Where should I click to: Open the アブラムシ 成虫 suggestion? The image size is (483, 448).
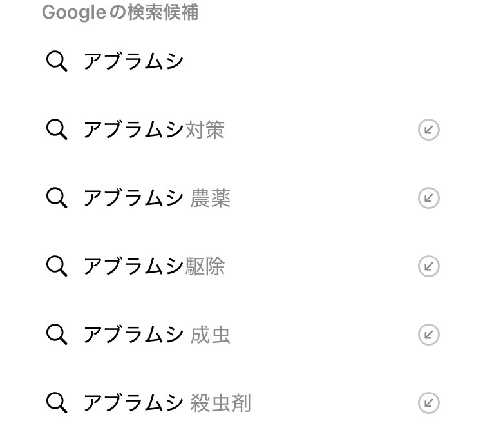(x=156, y=335)
